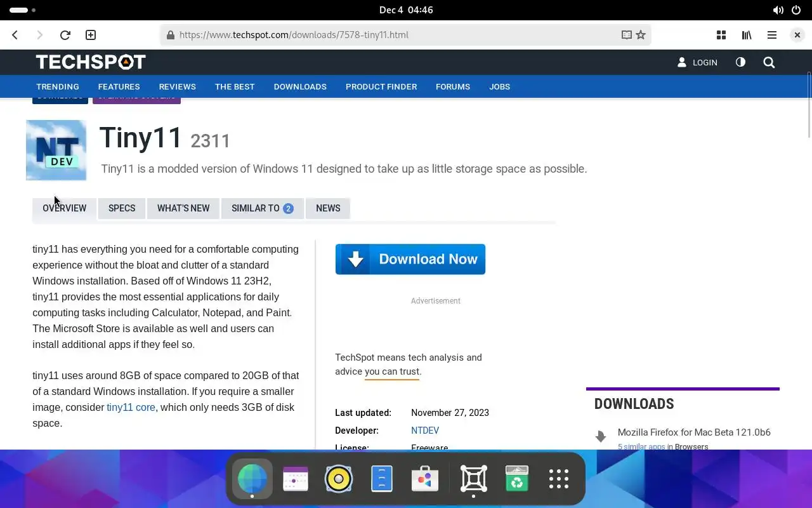Click the page vertical scrollbar

[x=809, y=105]
